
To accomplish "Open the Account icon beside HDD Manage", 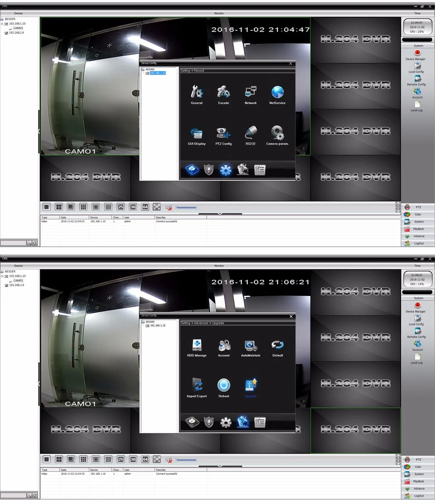I will [224, 347].
